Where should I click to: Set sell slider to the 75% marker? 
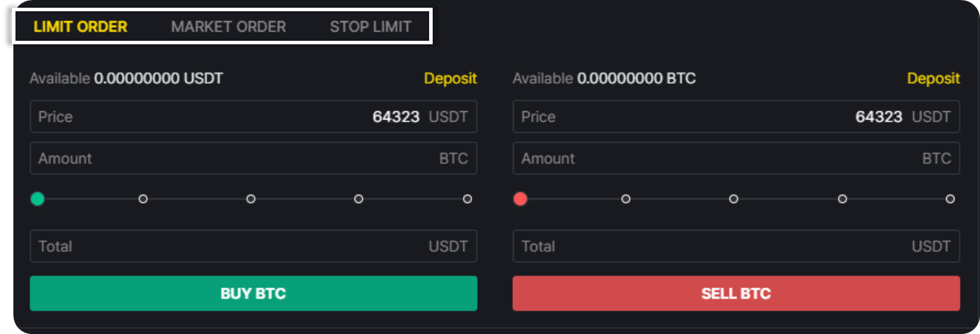(842, 199)
